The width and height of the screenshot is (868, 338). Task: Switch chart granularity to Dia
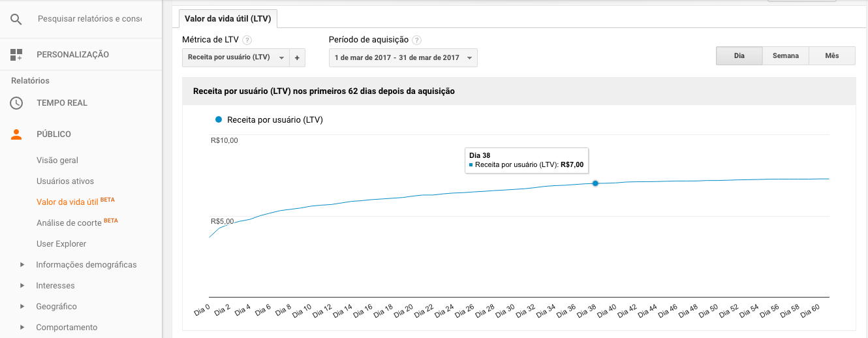(739, 56)
